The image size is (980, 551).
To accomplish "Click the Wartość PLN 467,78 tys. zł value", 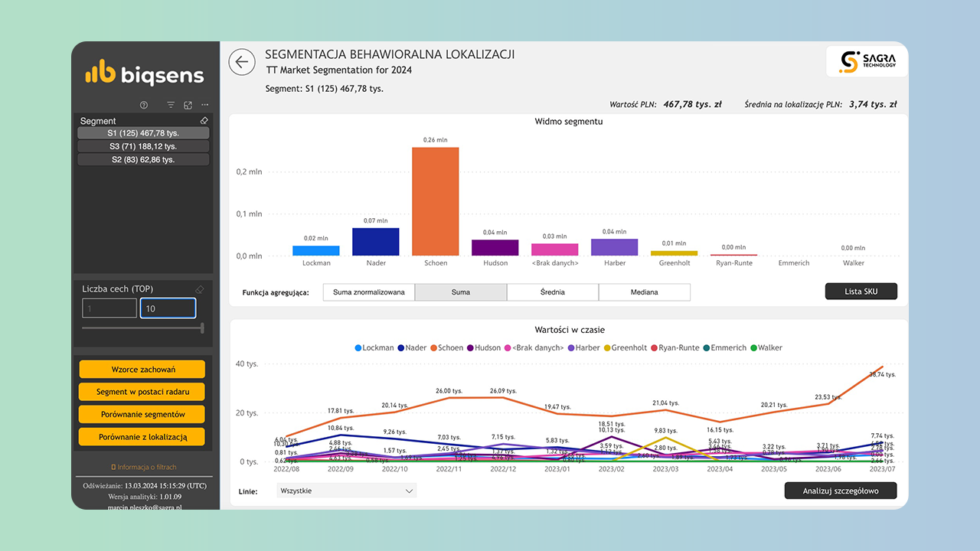I will (x=692, y=104).
